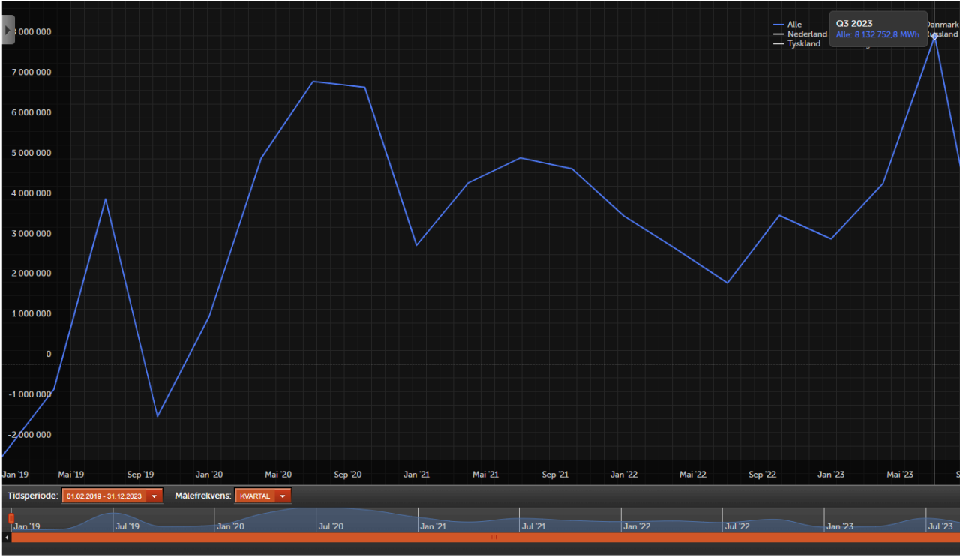Screen dimensions: 960x560
Task: Toggle the Tyskland legend entry
Action: pyautogui.click(x=796, y=44)
